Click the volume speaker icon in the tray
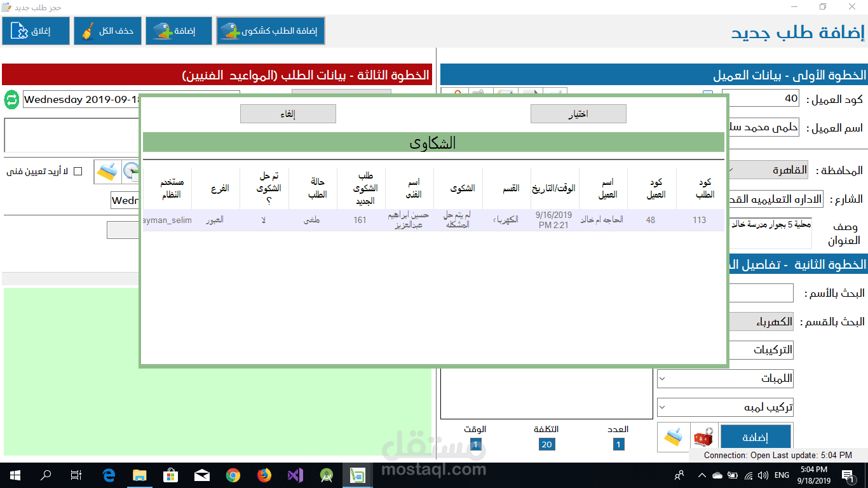The image size is (868, 488). 763,475
